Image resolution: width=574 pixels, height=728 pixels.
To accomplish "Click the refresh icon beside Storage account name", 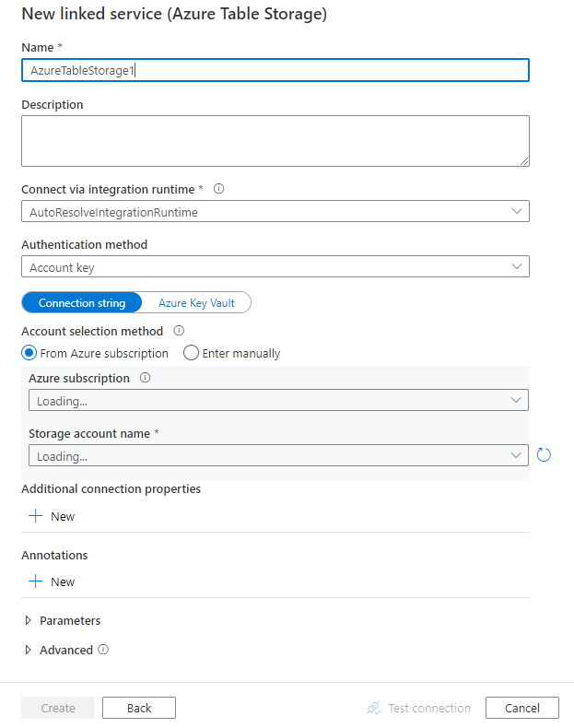I will (544, 455).
